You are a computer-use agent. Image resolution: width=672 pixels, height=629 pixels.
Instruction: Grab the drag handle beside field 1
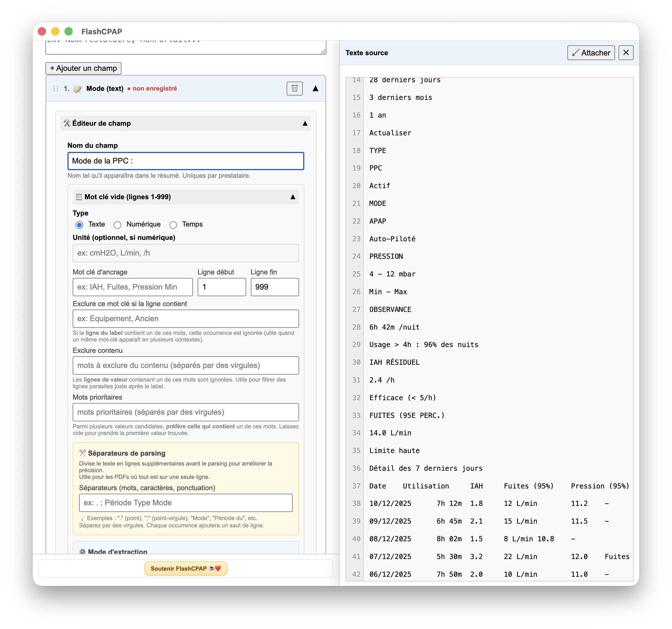point(56,89)
